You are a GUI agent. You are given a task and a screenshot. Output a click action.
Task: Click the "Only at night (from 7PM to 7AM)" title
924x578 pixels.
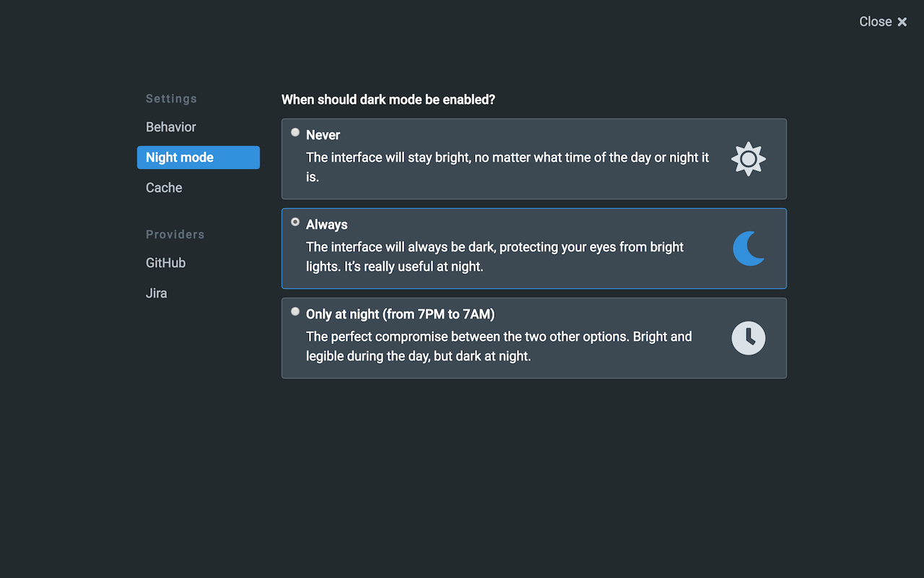click(400, 314)
